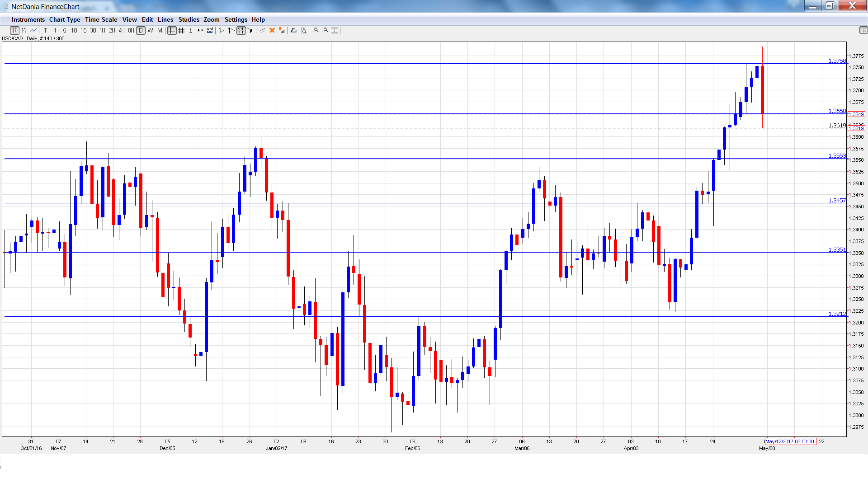This screenshot has height=488, width=868.
Task: Select the weekly W time scale
Action: pyautogui.click(x=150, y=30)
